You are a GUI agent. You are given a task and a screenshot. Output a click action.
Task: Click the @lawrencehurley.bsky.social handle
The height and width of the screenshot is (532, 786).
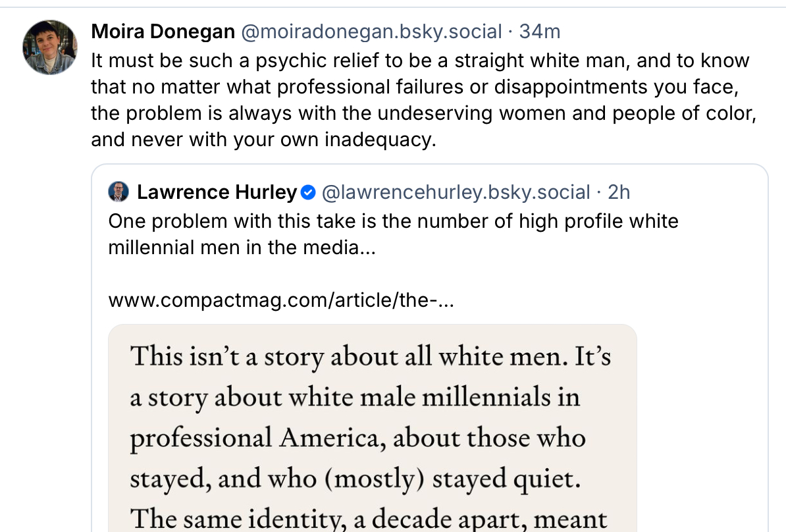tap(456, 192)
